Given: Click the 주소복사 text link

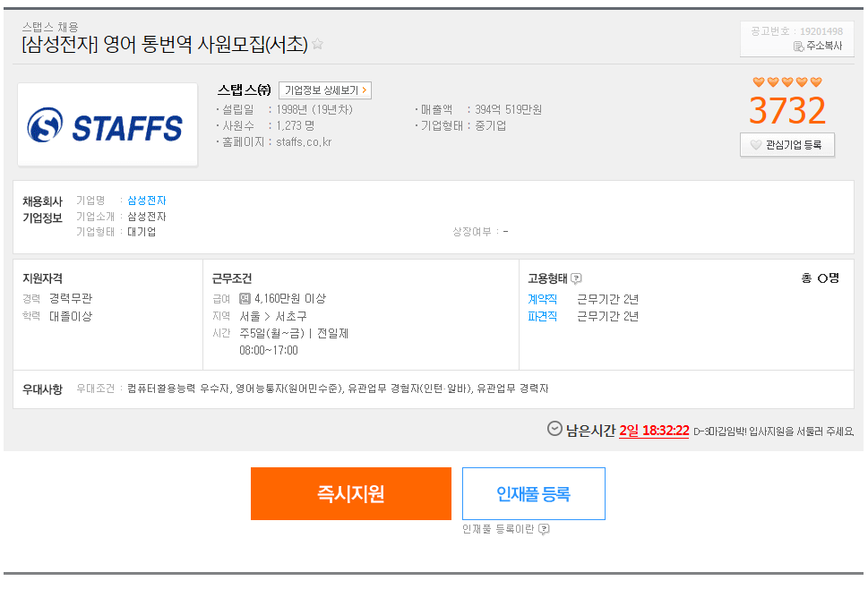Looking at the screenshot, I should coord(824,46).
